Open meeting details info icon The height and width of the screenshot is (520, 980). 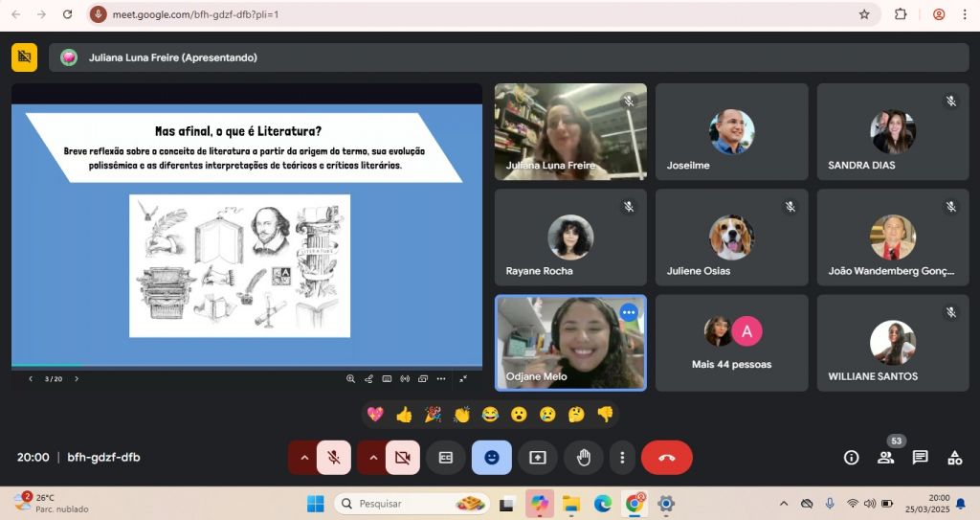tap(851, 458)
